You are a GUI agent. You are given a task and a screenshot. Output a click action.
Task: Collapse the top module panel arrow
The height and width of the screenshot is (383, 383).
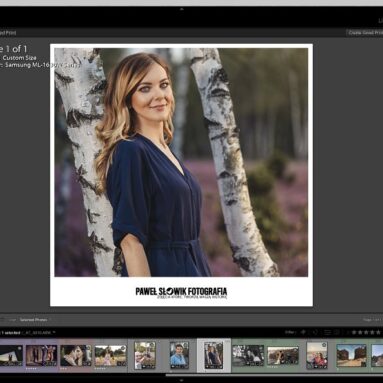pyautogui.click(x=182, y=9)
